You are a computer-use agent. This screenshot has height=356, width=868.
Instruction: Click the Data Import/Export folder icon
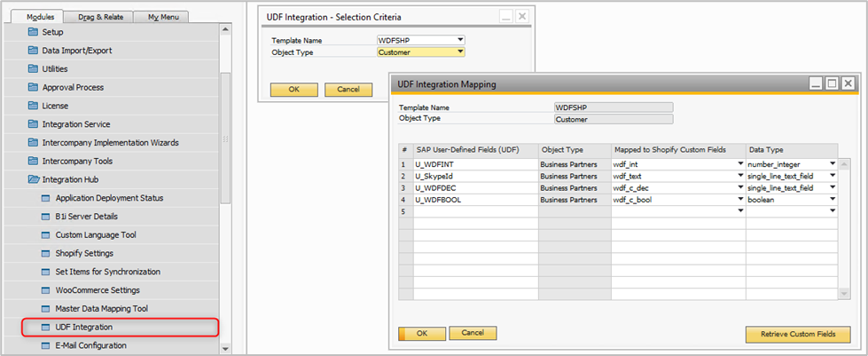pyautogui.click(x=34, y=51)
